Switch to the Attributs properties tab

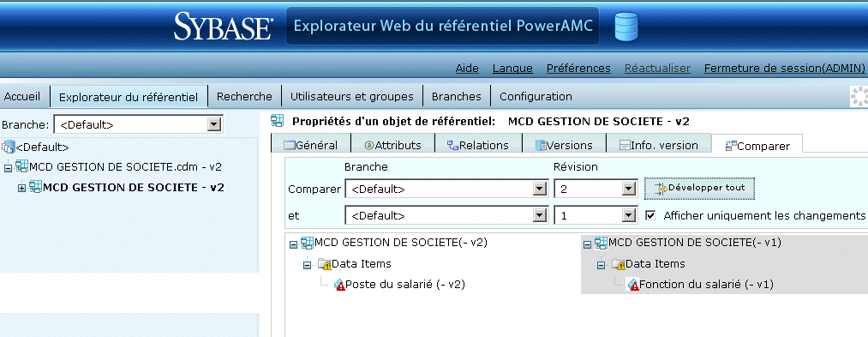click(x=393, y=145)
